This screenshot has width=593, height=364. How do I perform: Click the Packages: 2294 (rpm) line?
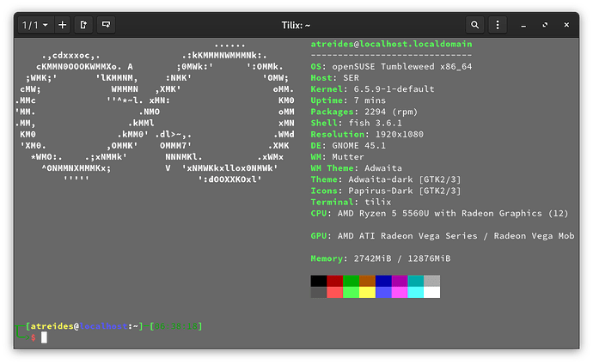[364, 112]
